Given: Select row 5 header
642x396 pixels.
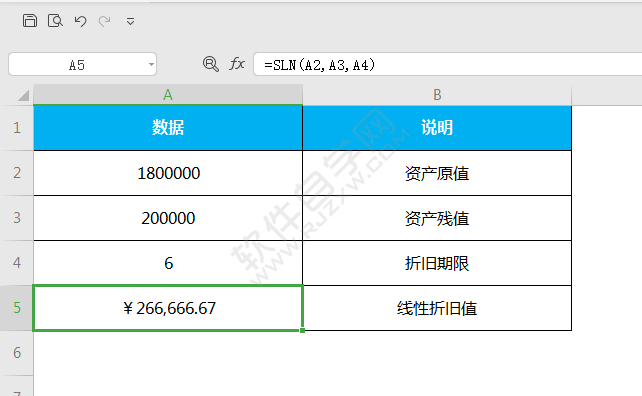Looking at the screenshot, I should (x=16, y=308).
